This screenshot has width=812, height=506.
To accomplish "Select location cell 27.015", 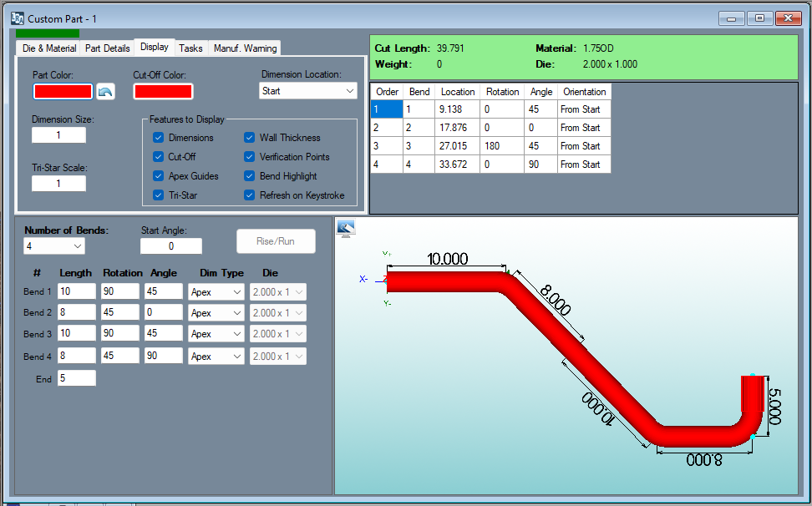I will pos(457,146).
